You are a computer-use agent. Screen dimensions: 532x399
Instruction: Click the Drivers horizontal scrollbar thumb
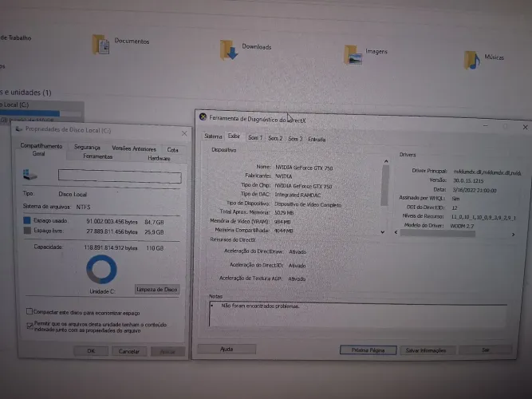[438, 233]
